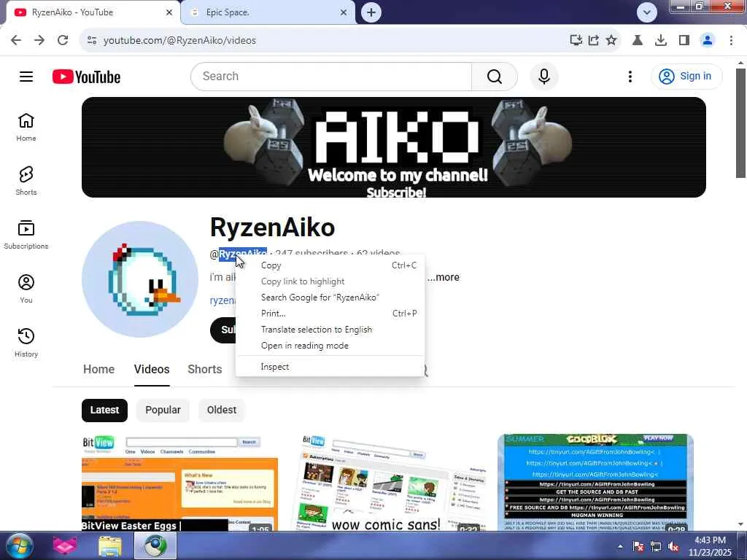Image resolution: width=747 pixels, height=560 pixels.
Task: Open the Windows Start button
Action: 18,545
